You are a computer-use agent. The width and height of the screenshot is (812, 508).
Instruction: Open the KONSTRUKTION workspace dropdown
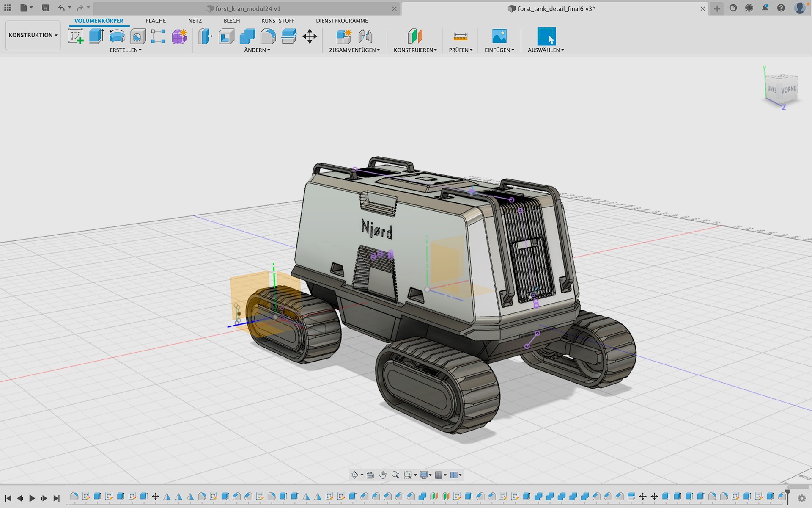pos(33,35)
